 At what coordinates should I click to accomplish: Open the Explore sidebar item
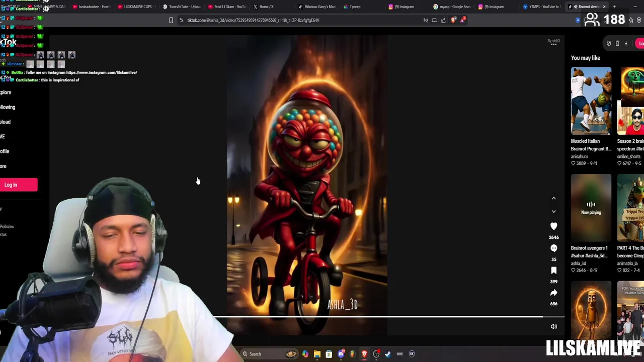point(6,93)
